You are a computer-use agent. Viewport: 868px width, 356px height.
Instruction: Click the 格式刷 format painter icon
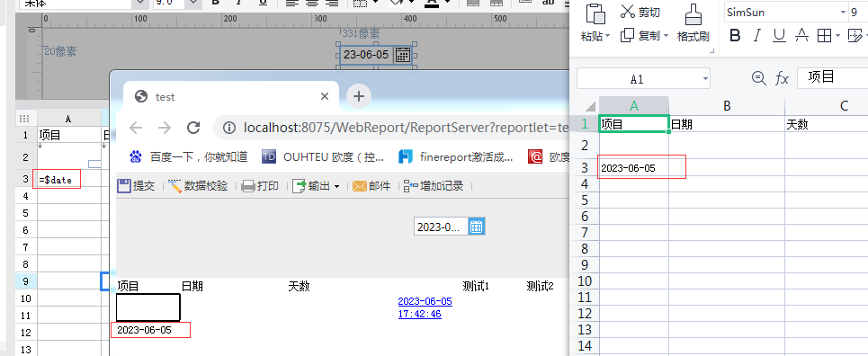pyautogui.click(x=694, y=14)
